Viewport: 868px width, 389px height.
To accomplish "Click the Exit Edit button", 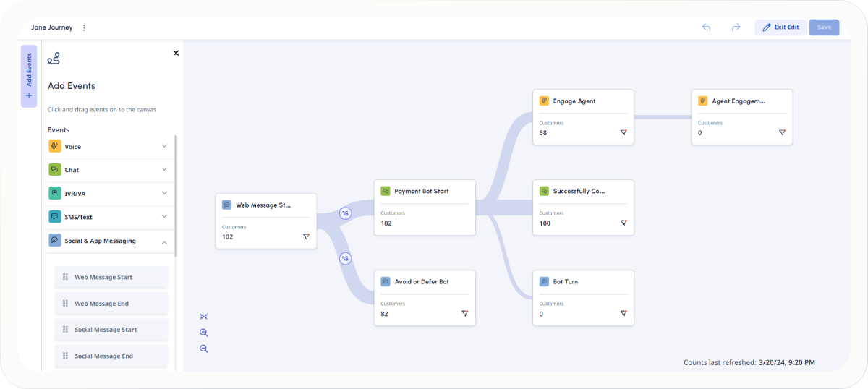I will tap(780, 27).
